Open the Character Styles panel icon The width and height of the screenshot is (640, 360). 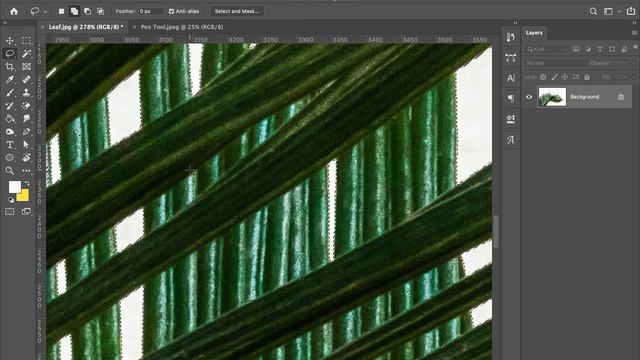click(x=511, y=119)
